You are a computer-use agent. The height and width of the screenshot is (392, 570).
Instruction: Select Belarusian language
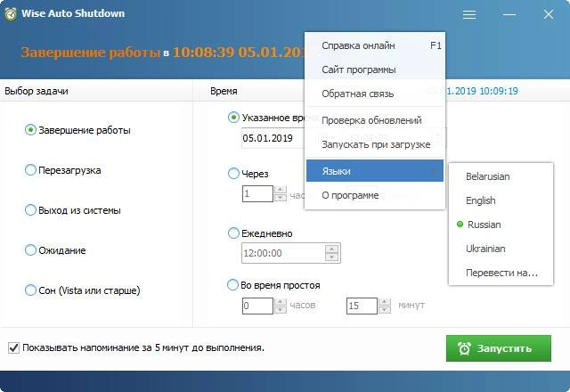pos(501,176)
